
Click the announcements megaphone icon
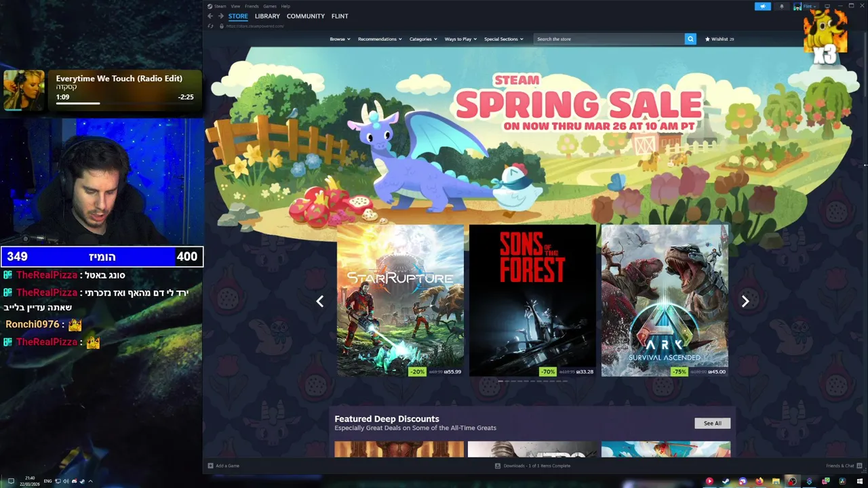763,6
